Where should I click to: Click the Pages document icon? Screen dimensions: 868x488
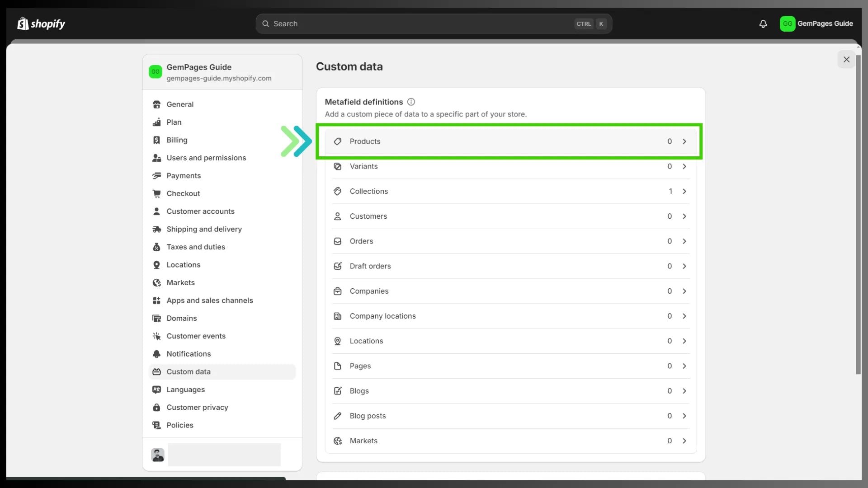(337, 366)
